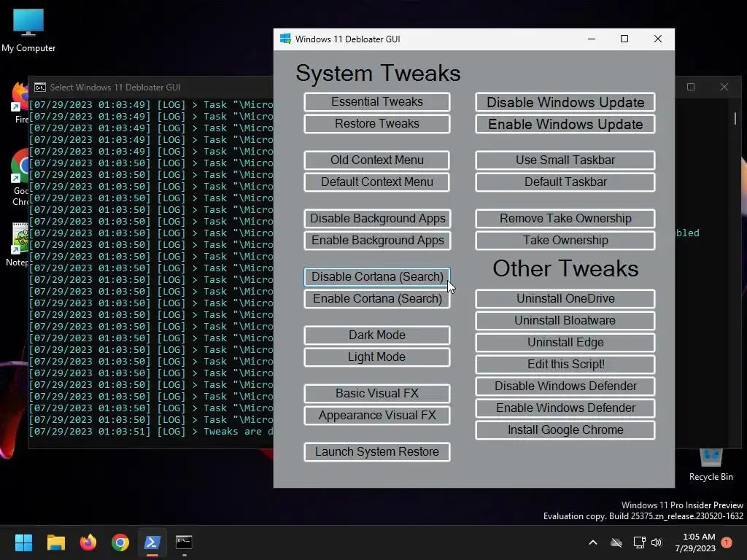Select the Notepad++ desktop shortcut
The height and width of the screenshot is (560, 747).
pyautogui.click(x=19, y=245)
